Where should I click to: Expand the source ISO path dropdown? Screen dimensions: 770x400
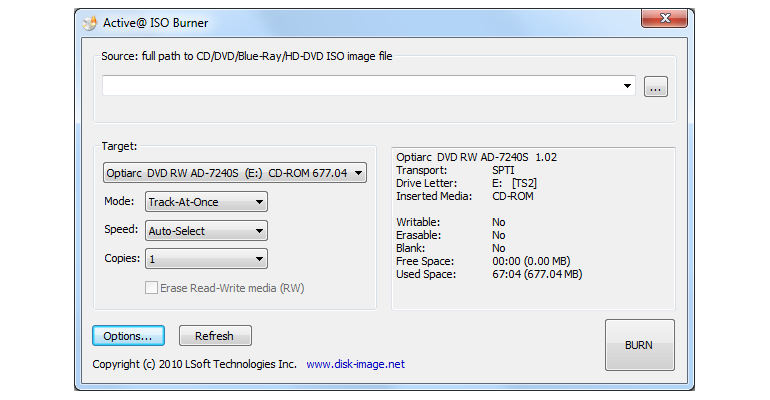tap(627, 86)
